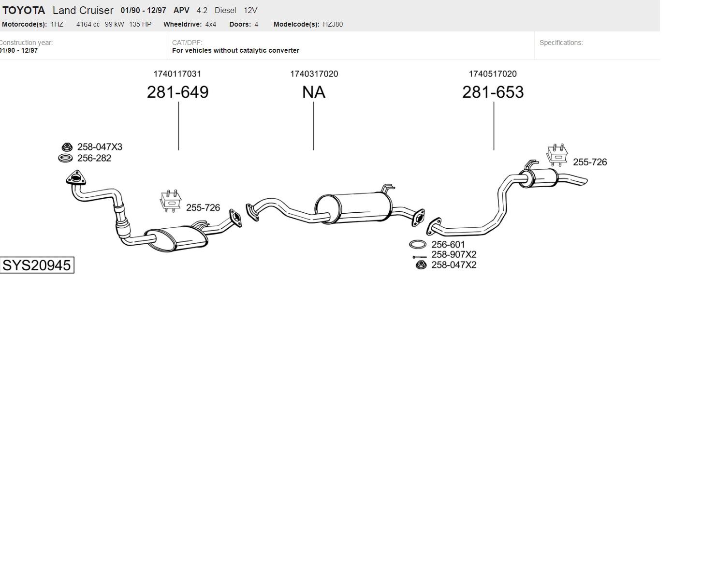Viewport: 702px width, 588px height.
Task: Click OEM number 1740517020
Action: point(492,74)
